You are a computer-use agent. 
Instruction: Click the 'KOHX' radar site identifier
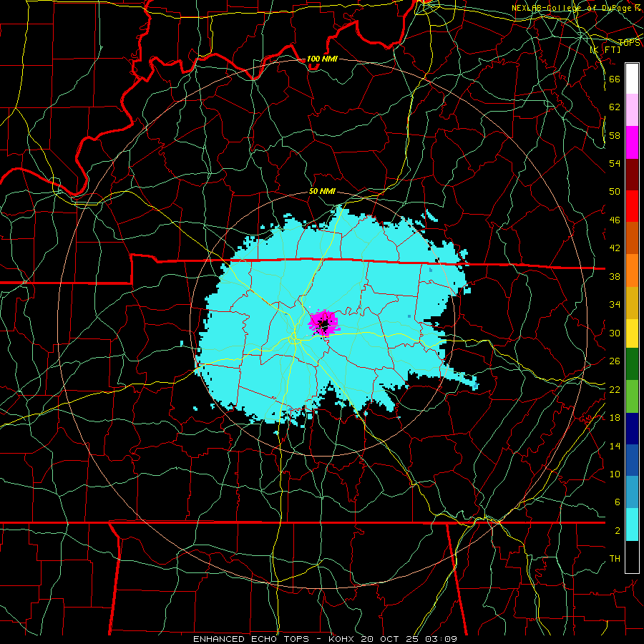pyautogui.click(x=341, y=639)
